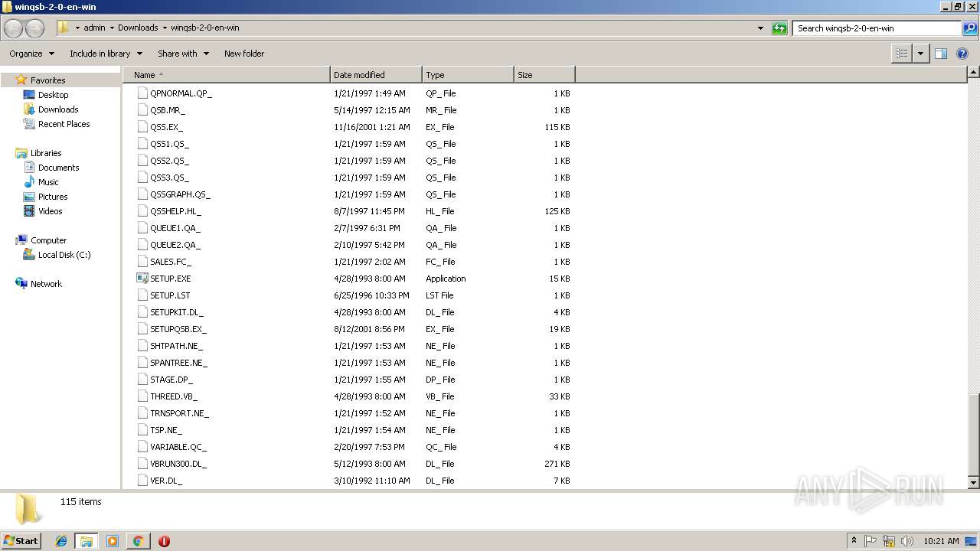Select Computer in navigation pane

[48, 240]
